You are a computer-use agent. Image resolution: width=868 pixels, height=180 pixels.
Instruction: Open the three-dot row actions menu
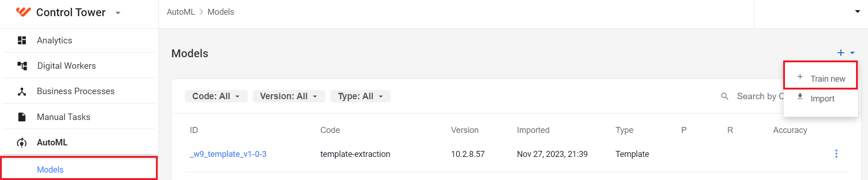(836, 154)
